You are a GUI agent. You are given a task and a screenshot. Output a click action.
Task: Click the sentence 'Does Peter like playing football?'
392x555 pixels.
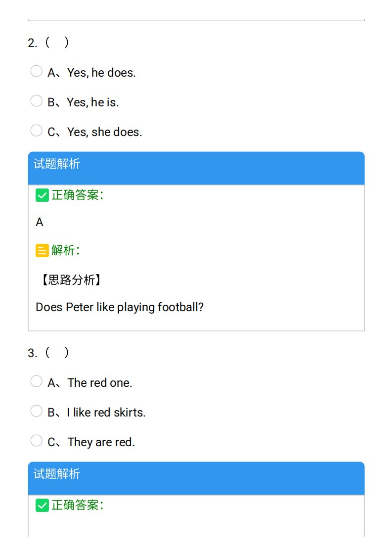click(x=120, y=307)
